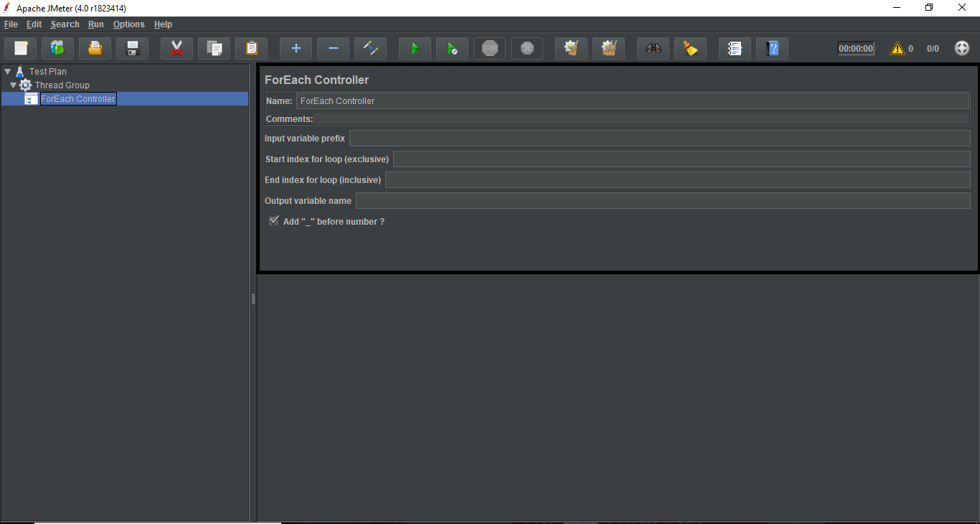
Task: Collapse the Thread Group tree node
Action: [13, 85]
